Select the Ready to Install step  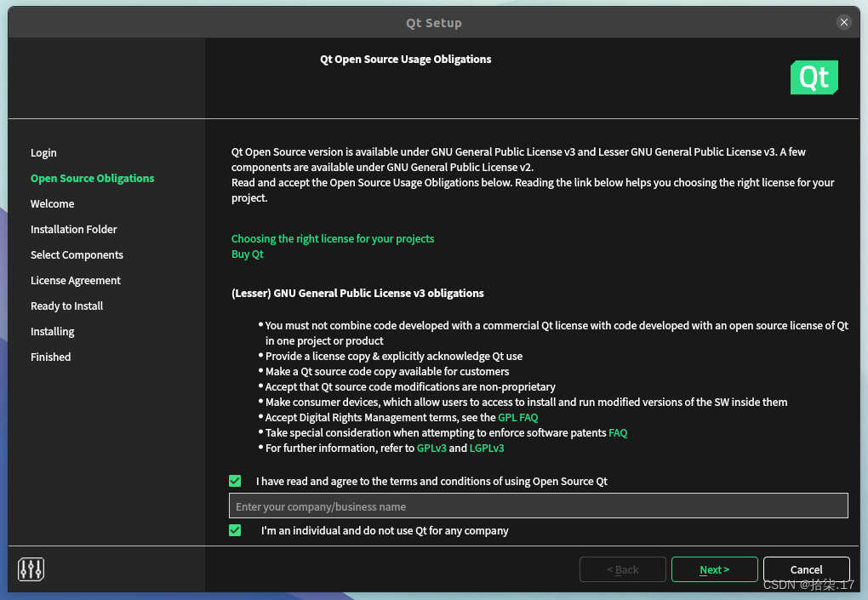tap(66, 306)
